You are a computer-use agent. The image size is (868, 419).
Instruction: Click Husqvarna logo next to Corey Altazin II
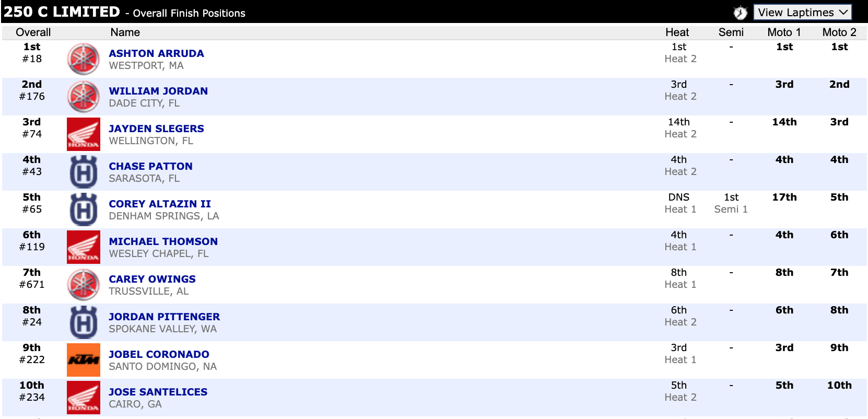click(84, 210)
